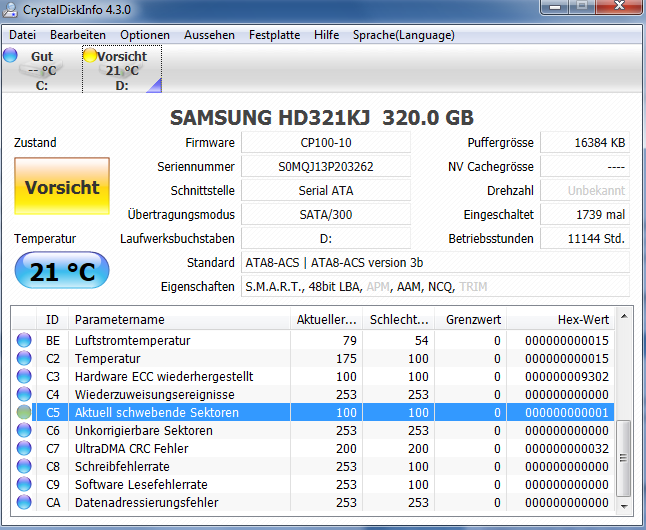Click hex value 000000009302
The height and width of the screenshot is (530, 646).
[566, 376]
